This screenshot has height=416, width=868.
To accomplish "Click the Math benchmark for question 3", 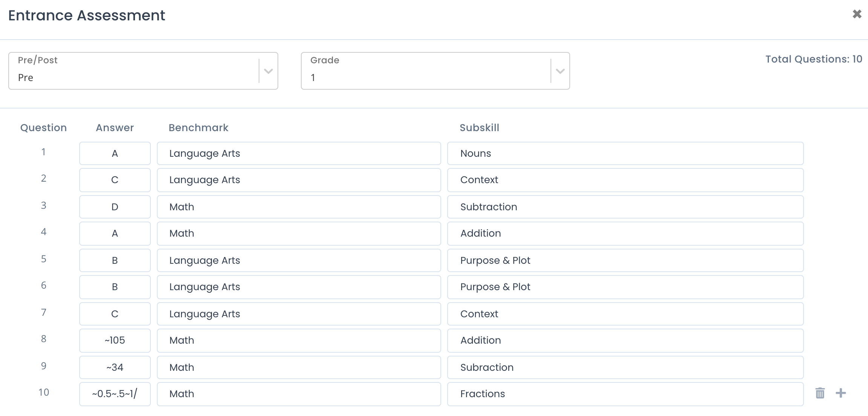I will 299,206.
